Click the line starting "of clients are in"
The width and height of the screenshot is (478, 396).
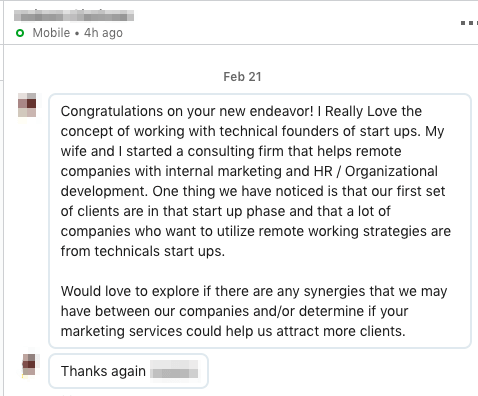pyautogui.click(x=225, y=211)
